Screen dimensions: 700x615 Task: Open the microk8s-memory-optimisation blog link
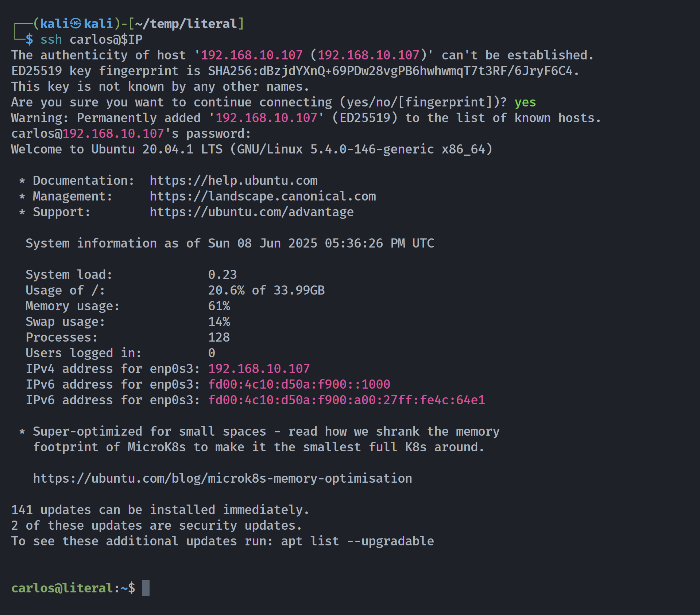223,478
